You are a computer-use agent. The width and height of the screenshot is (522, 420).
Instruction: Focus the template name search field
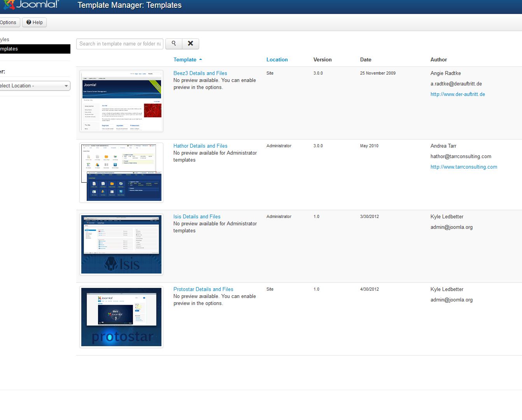[120, 44]
